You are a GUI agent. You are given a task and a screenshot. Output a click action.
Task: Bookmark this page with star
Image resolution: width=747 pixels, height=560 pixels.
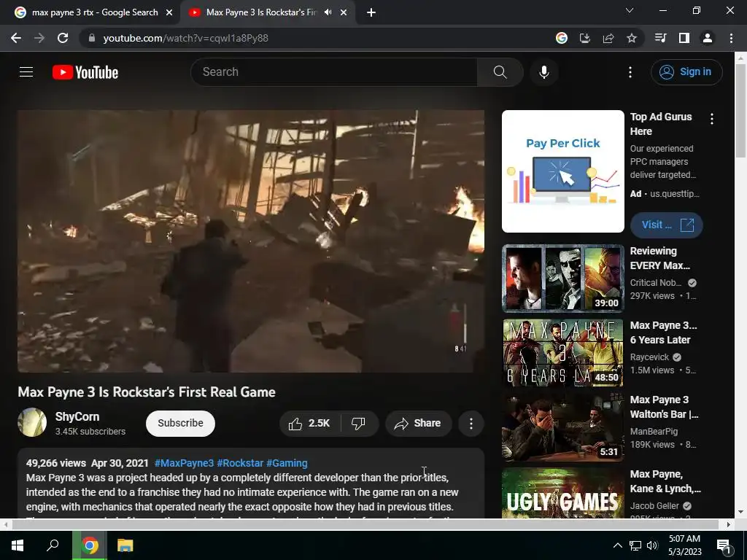coord(631,38)
